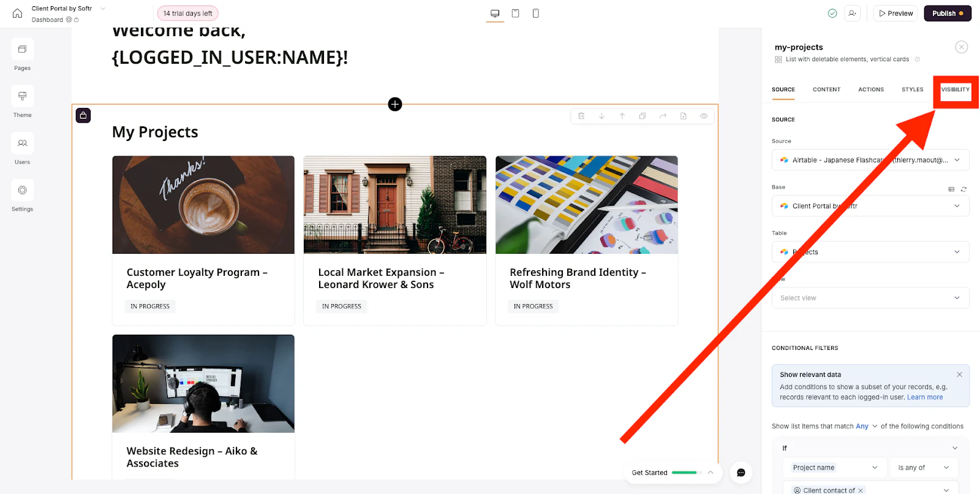
Task: Change the Any match condition dropdown
Action: pyautogui.click(x=867, y=426)
